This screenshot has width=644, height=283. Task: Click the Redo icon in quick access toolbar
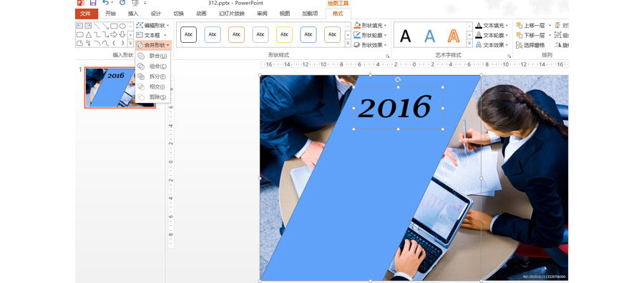pyautogui.click(x=122, y=3)
